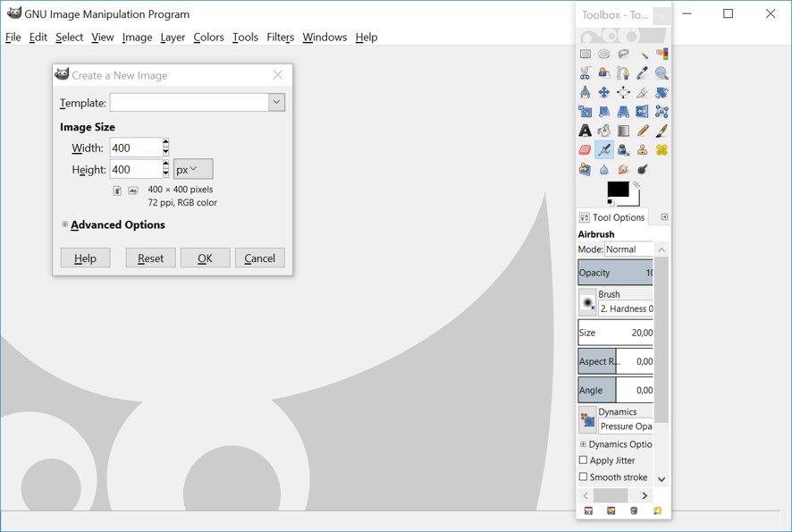792x532 pixels.
Task: Select the Bucket Fill tool
Action: [x=604, y=131]
